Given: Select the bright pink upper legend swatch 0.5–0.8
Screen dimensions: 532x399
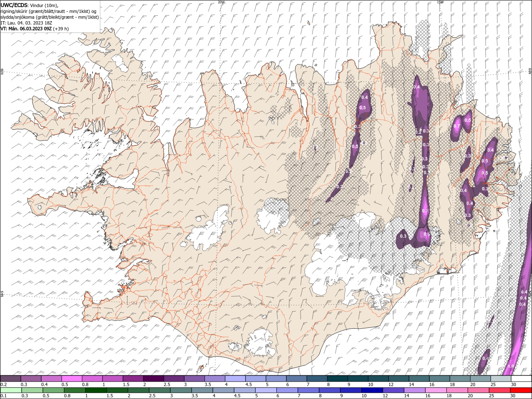Looking at the screenshot, I should 72,379.
